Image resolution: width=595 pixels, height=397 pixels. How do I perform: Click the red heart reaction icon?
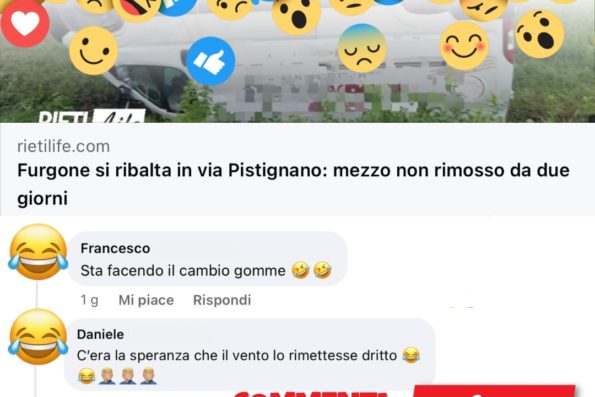25,23
